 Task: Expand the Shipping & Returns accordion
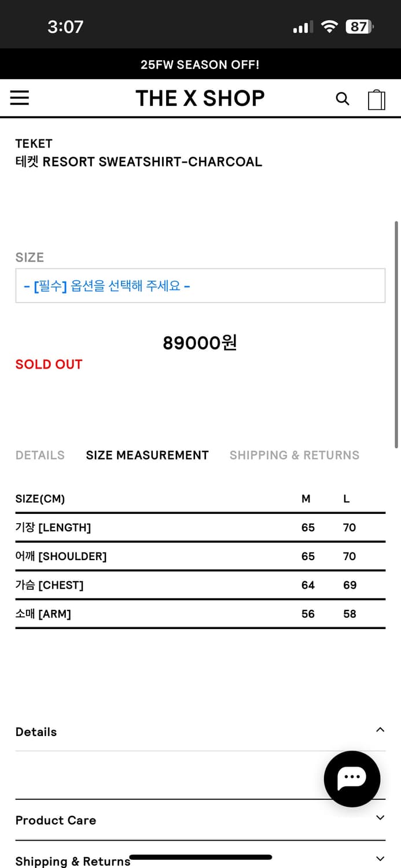(380, 859)
